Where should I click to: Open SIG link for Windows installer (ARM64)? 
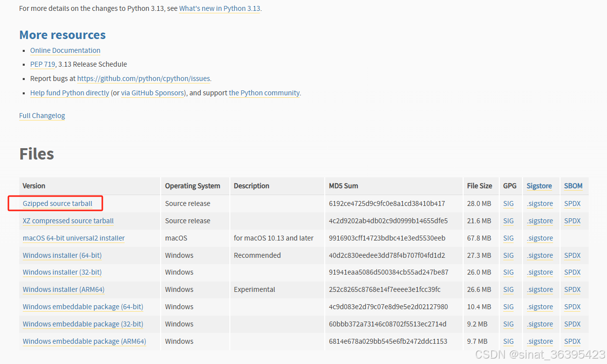coord(509,289)
